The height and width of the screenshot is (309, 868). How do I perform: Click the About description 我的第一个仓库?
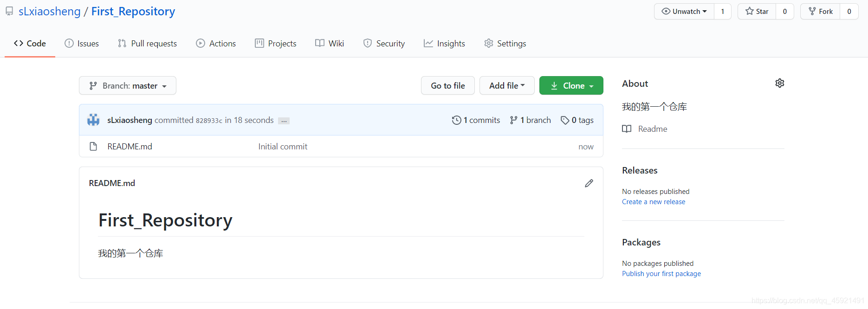point(654,107)
